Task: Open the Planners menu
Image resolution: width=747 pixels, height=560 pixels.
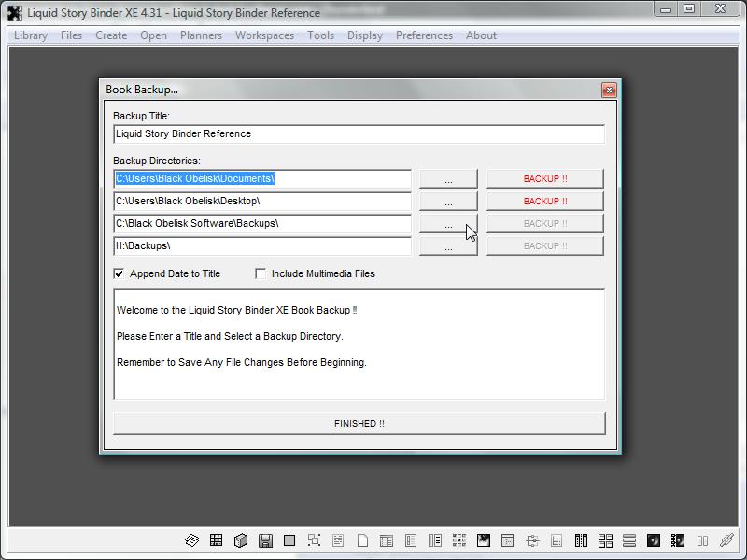Action: (201, 35)
